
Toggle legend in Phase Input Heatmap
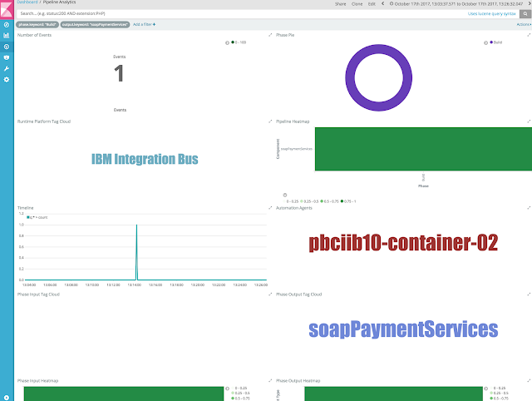pyautogui.click(x=227, y=389)
